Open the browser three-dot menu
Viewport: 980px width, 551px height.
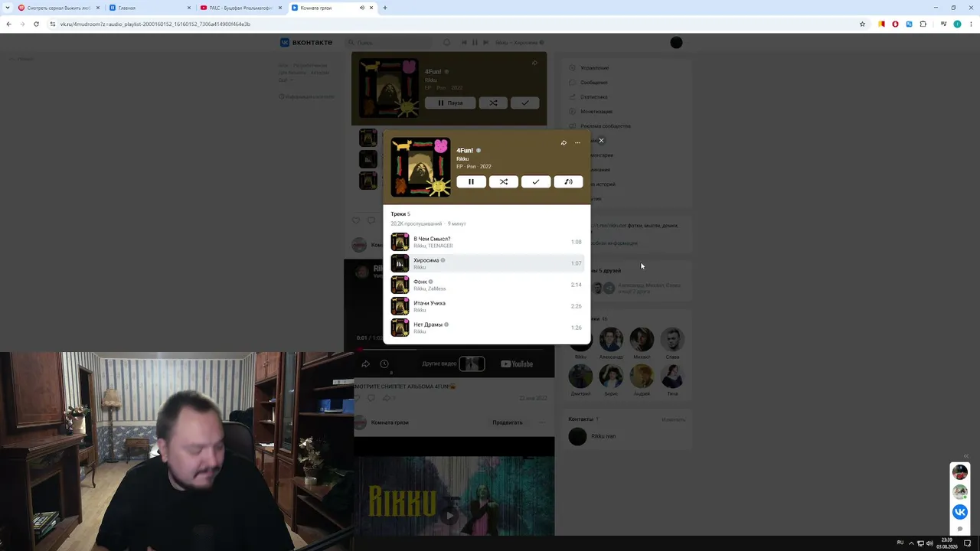(970, 24)
